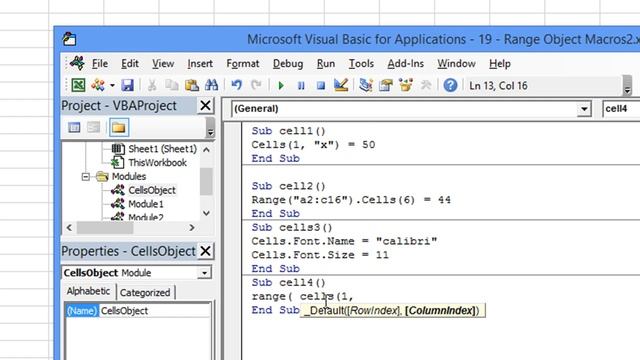Viewport: 640px width, 360px height.
Task: Open the Edit menu
Action: pos(130,64)
